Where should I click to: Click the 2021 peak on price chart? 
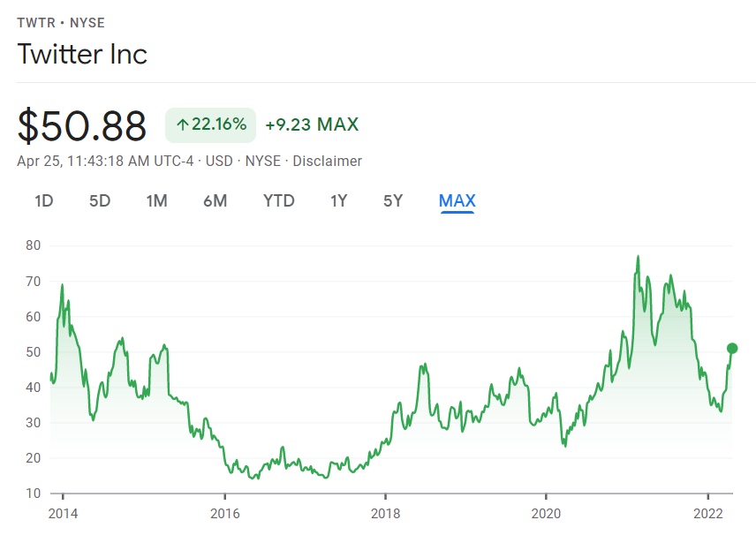638,257
